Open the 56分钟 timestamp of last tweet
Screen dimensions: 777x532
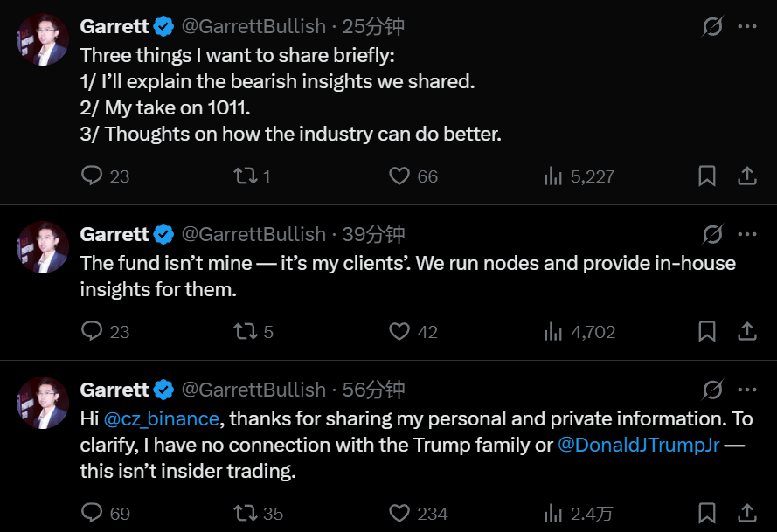(374, 390)
